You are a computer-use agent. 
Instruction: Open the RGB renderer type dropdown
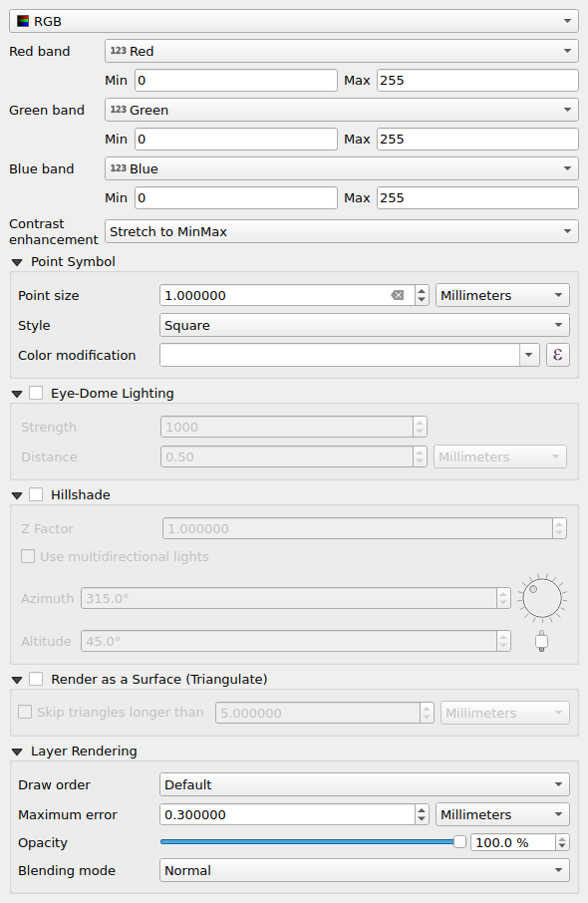pyautogui.click(x=294, y=21)
